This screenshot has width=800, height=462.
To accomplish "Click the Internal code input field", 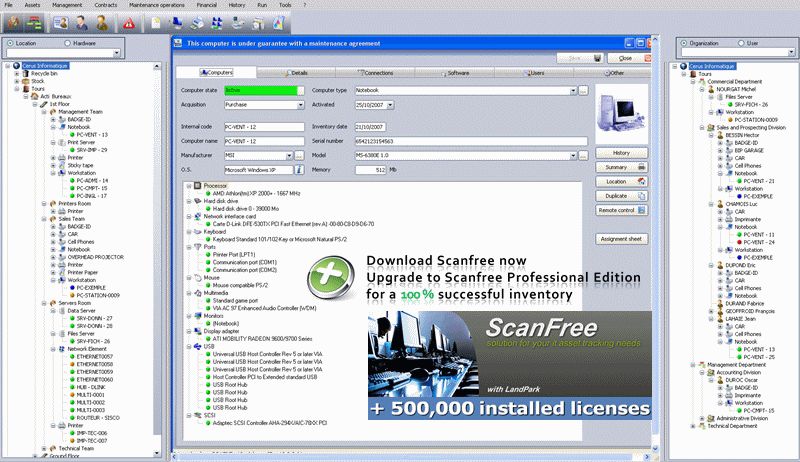I will point(264,127).
